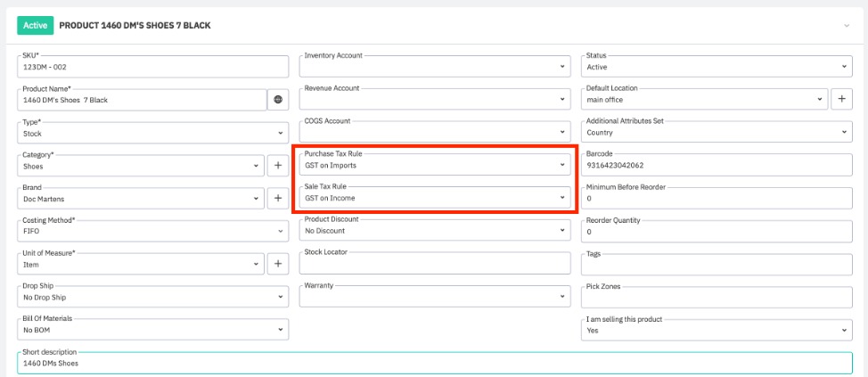Click into the SKU field
The image size is (868, 377).
tap(153, 67)
